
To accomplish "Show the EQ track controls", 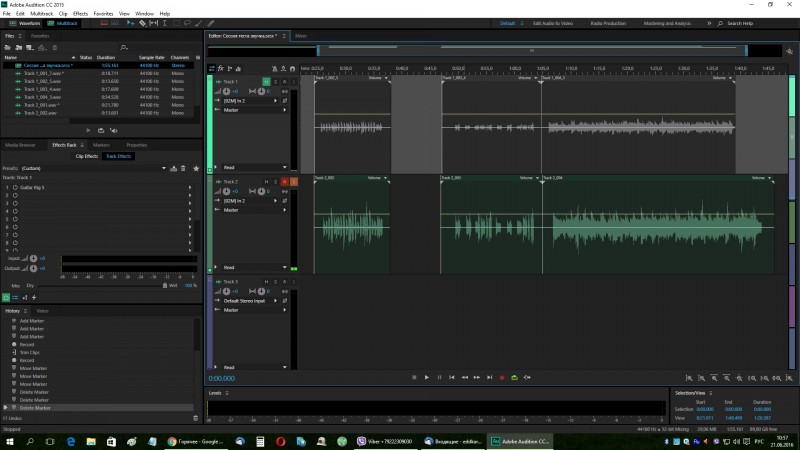I will [x=238, y=68].
